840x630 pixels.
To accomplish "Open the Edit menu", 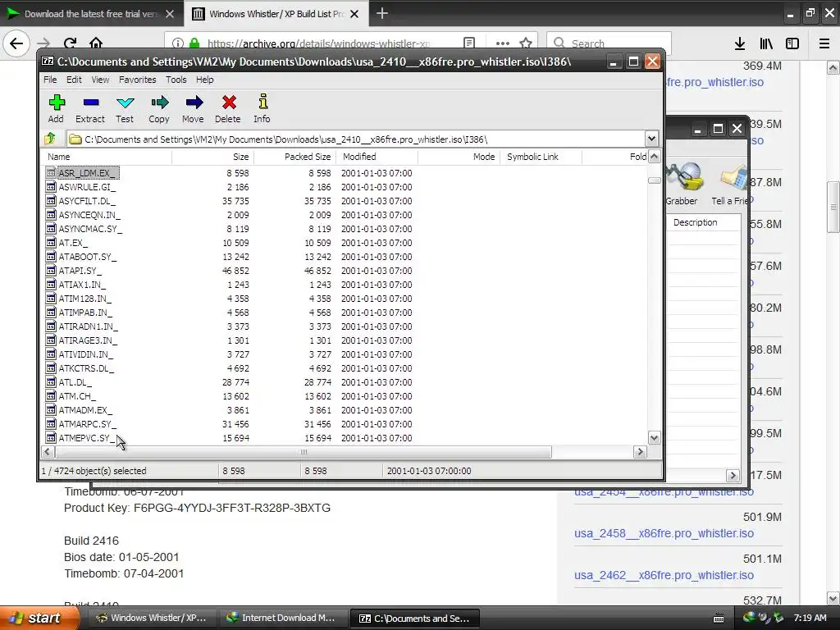I will (74, 80).
